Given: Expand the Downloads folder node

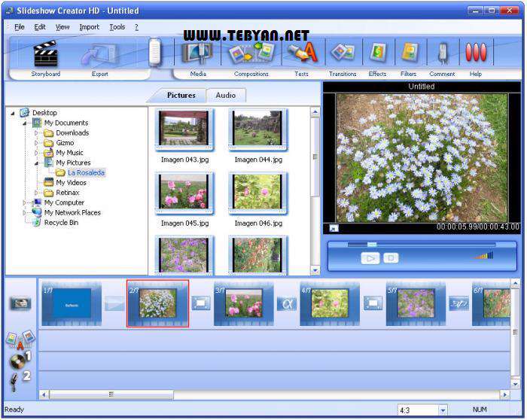Looking at the screenshot, I should click(36, 133).
